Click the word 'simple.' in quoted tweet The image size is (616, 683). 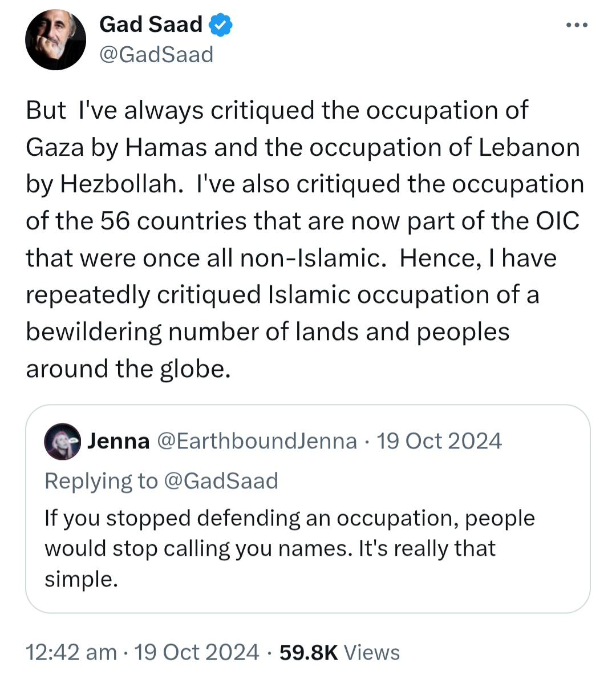coord(81,579)
